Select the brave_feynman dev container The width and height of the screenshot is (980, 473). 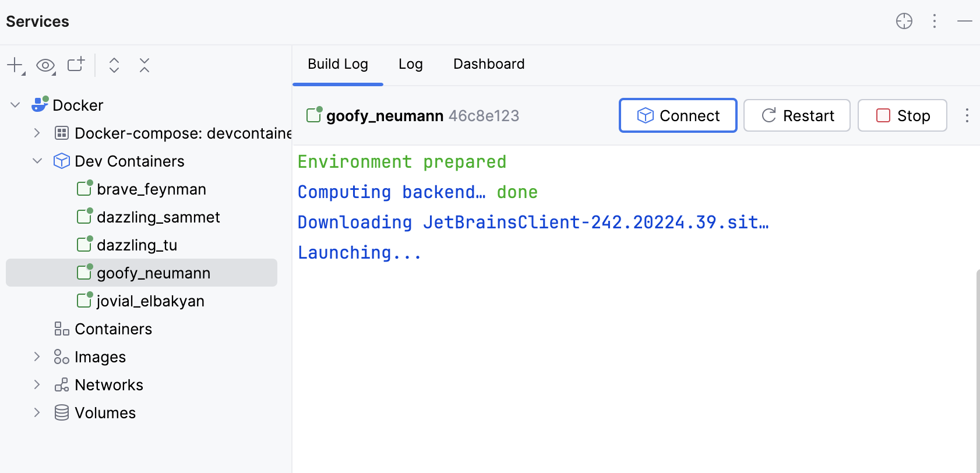click(151, 189)
